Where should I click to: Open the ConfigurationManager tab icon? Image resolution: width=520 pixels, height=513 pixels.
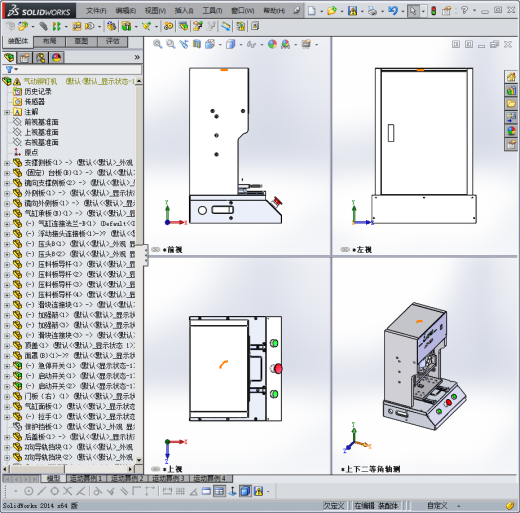41,58
